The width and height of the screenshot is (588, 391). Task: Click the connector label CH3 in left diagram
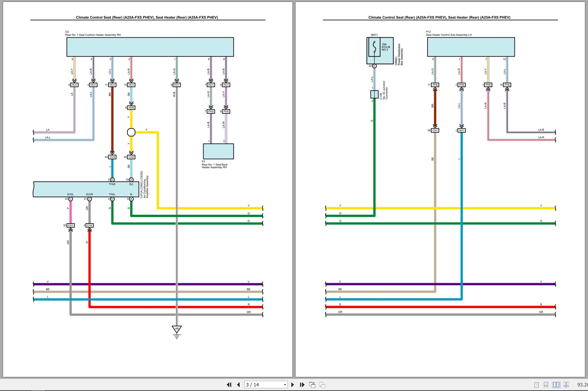tap(112, 156)
